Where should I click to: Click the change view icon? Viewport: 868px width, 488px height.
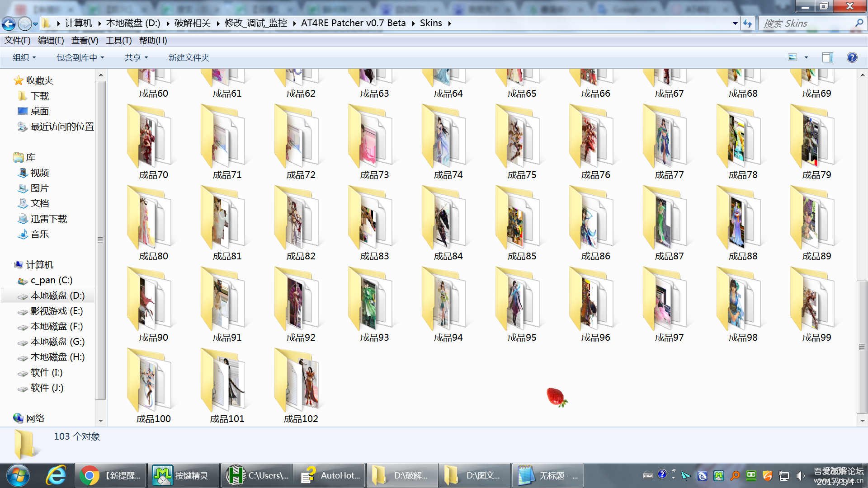click(x=793, y=57)
